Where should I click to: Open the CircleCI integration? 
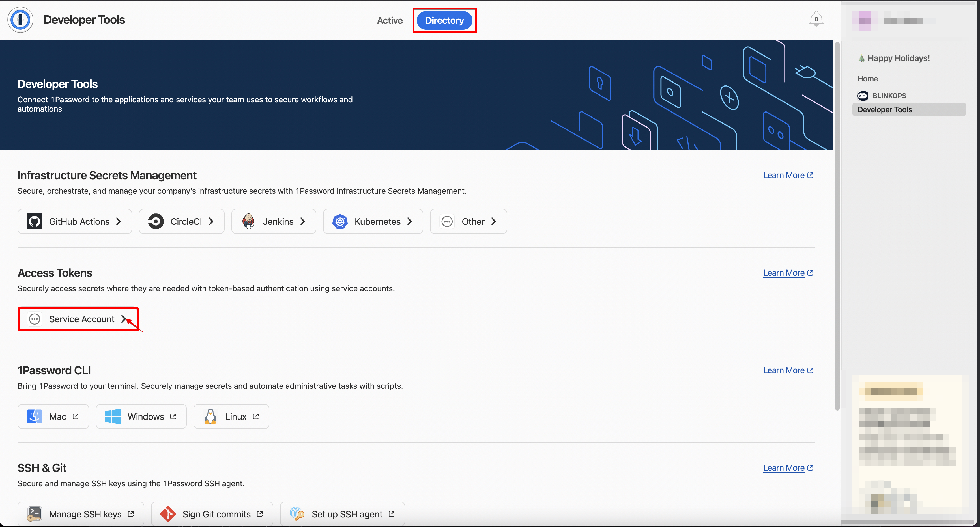pos(181,221)
